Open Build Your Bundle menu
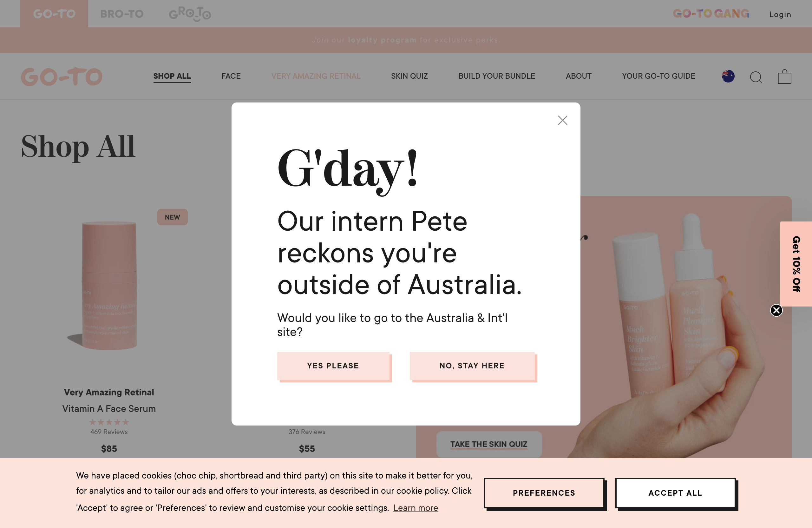 click(x=497, y=76)
